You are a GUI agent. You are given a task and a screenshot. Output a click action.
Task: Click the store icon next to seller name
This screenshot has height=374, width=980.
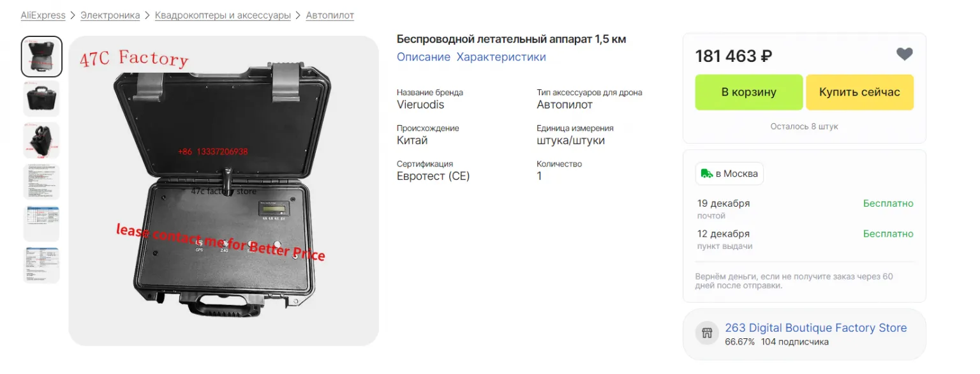pyautogui.click(x=706, y=333)
